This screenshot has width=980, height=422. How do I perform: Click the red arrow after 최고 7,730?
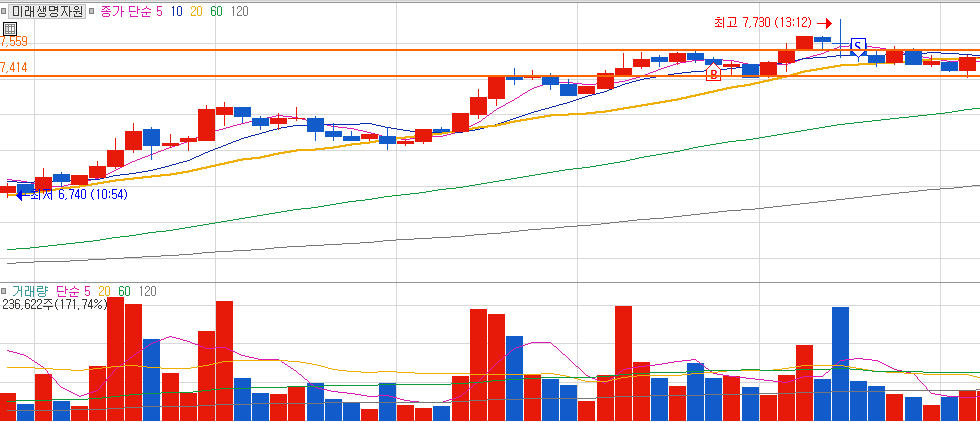[x=825, y=24]
